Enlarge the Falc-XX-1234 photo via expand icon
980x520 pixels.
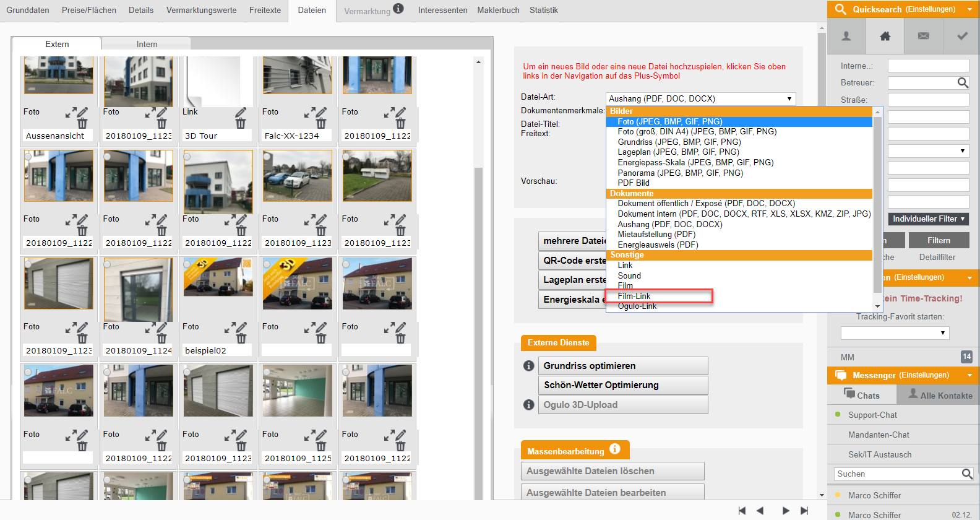pos(309,112)
